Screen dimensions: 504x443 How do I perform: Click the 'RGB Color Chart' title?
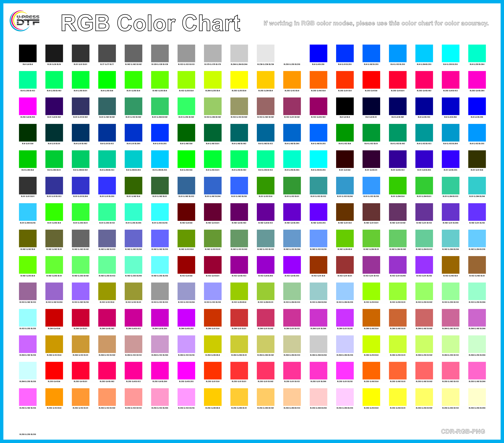[150, 23]
